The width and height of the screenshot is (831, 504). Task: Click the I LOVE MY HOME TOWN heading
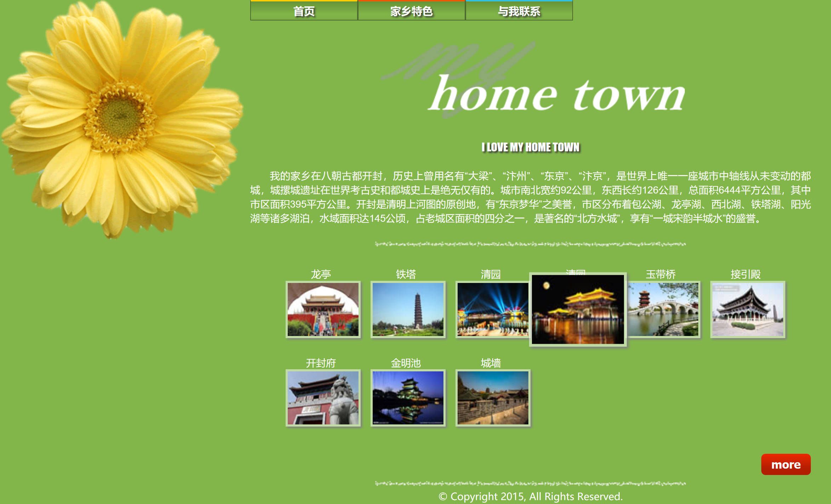click(x=530, y=147)
